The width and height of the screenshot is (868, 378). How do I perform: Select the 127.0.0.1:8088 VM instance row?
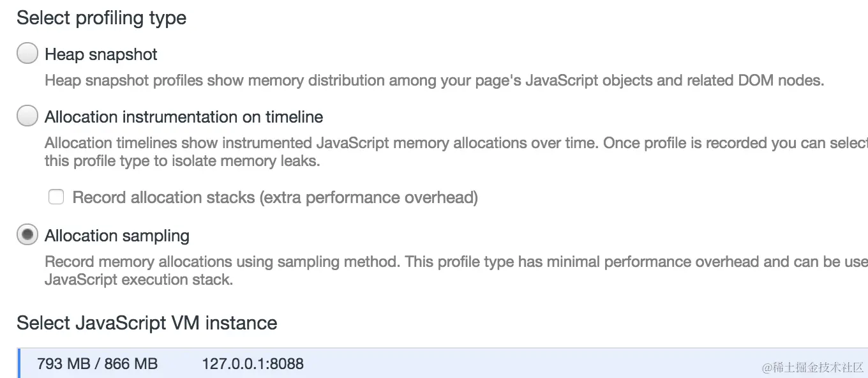[x=447, y=364]
